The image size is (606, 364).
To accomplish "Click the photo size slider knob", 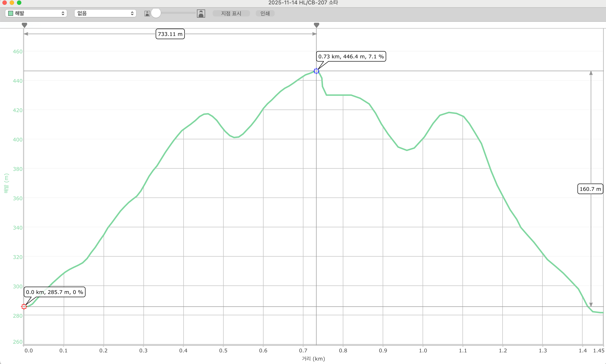I will (x=156, y=13).
